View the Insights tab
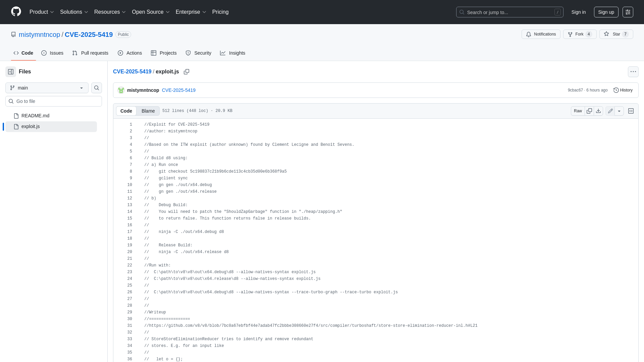Image resolution: width=644 pixels, height=362 pixels. (x=232, y=53)
